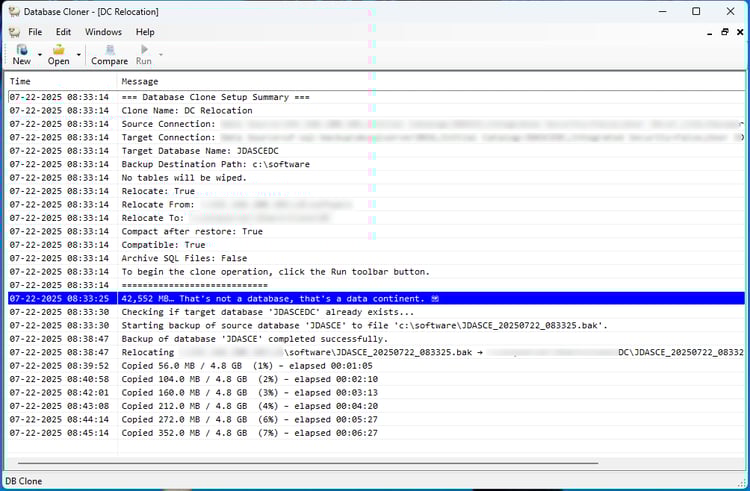Select 'Copied 352.0 MB / 4.8 GB' row

376,433
